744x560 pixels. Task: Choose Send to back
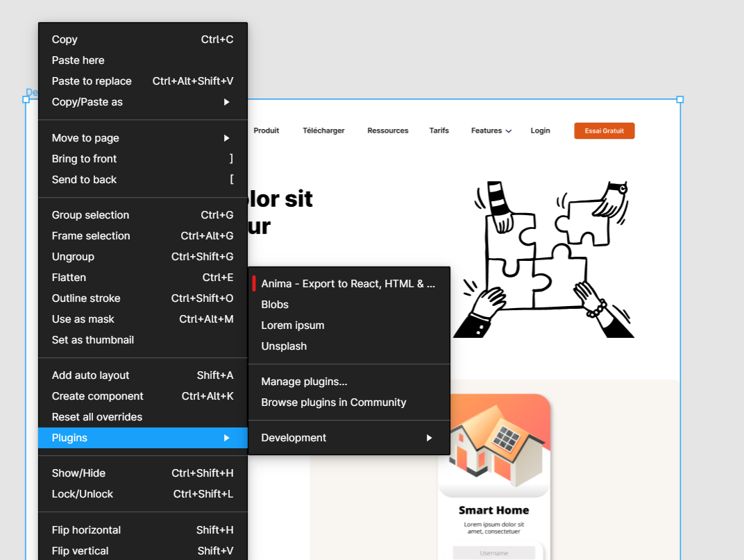click(x=143, y=180)
